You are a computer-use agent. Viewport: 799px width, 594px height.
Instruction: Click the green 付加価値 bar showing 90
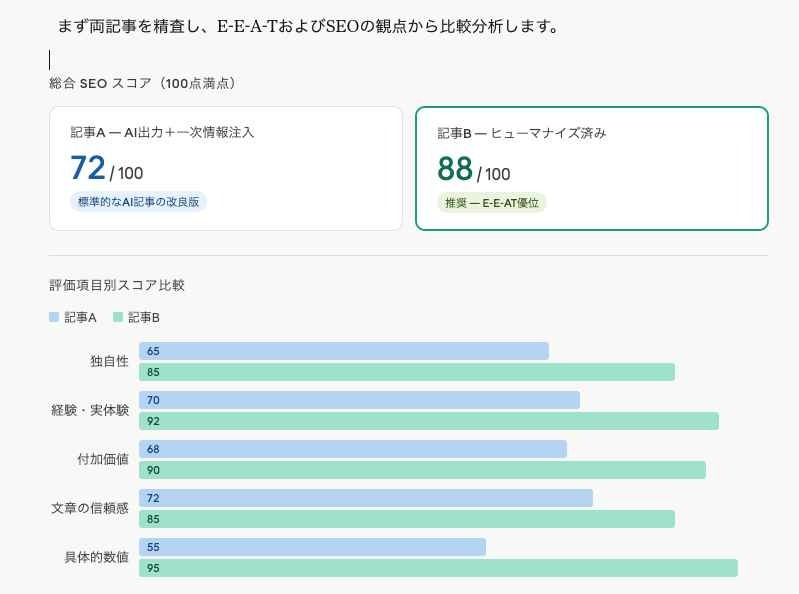[422, 470]
